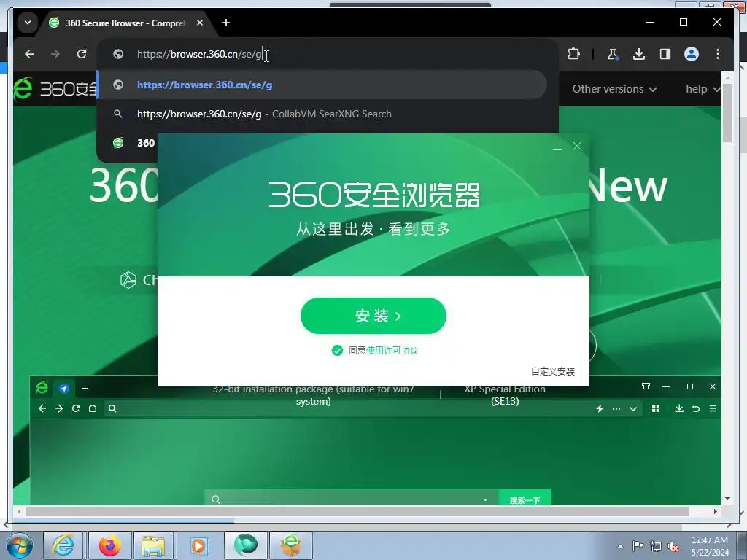Open File Explorer from taskbar
Viewport: 747px width, 560px height.
[x=153, y=545]
